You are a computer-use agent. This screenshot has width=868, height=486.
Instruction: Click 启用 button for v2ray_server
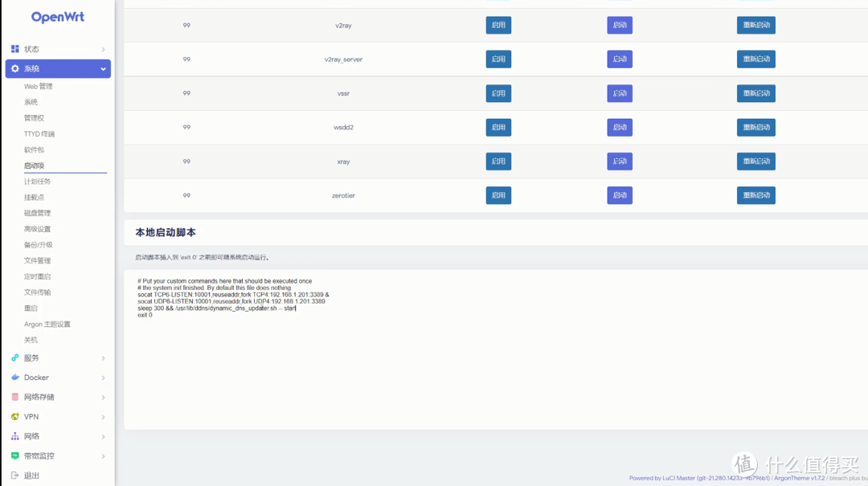[x=498, y=59]
